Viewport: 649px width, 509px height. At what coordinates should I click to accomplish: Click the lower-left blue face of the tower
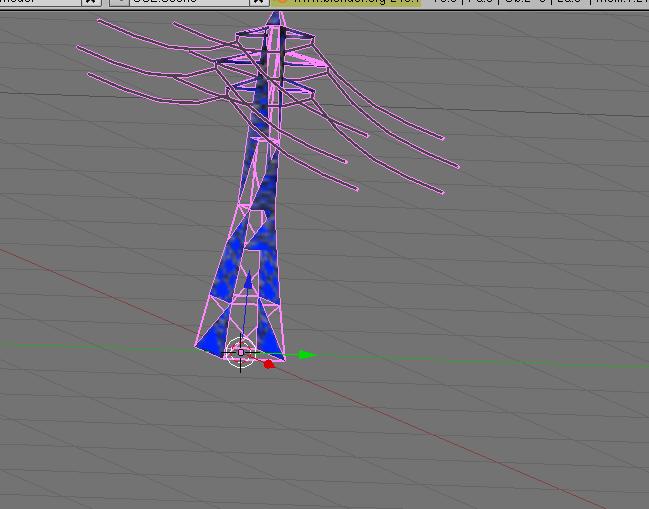tap(214, 337)
